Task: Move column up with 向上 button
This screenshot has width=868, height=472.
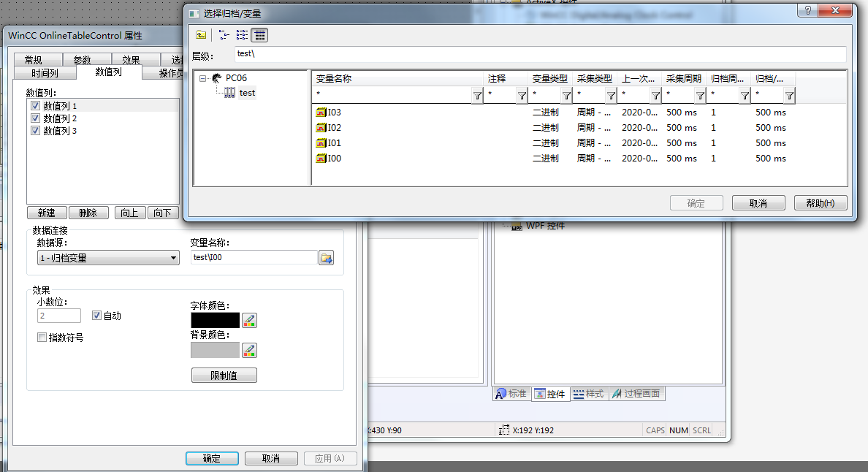Action: pyautogui.click(x=129, y=213)
